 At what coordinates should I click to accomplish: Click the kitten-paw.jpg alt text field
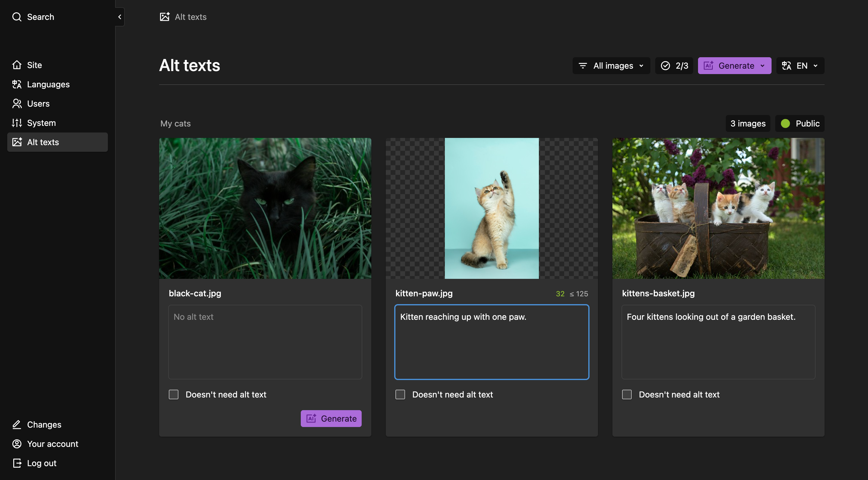(492, 342)
